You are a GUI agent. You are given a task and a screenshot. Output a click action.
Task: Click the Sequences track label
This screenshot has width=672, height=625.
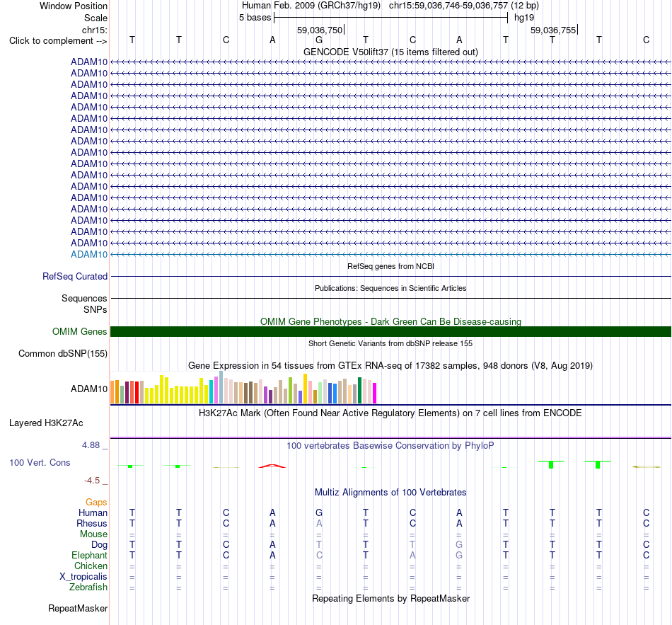point(84,298)
